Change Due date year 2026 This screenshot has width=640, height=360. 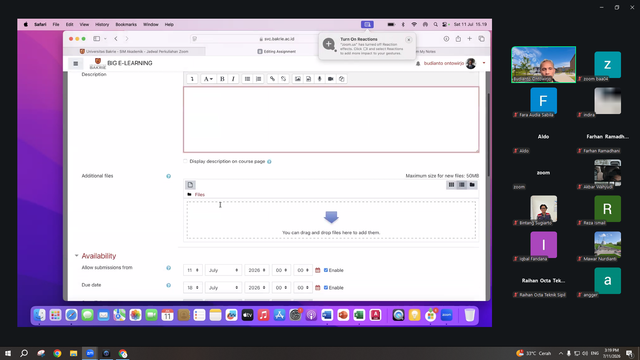257,288
